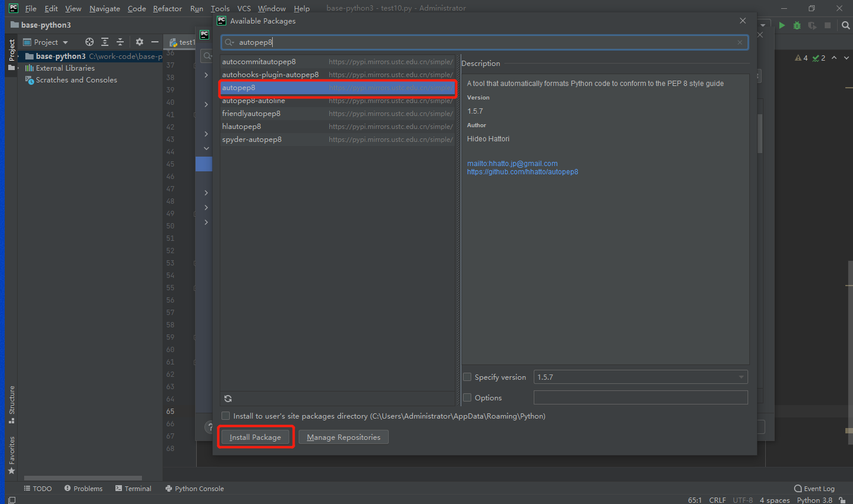Click the warnings count indicator

point(801,58)
